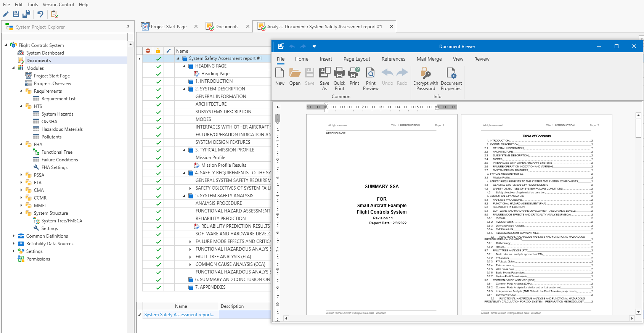Image resolution: width=644 pixels, height=333 pixels.
Task: Click the pencil column header icon
Action: [x=169, y=51]
